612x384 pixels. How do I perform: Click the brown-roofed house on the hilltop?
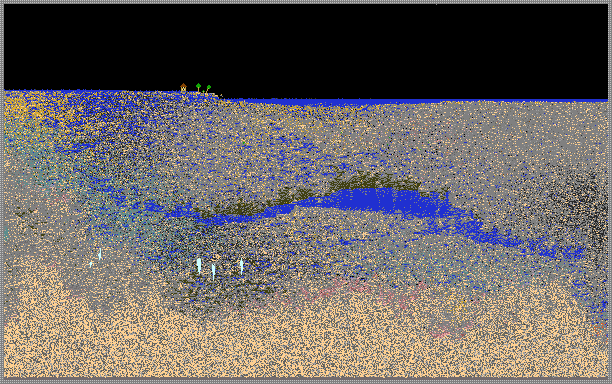[183, 87]
